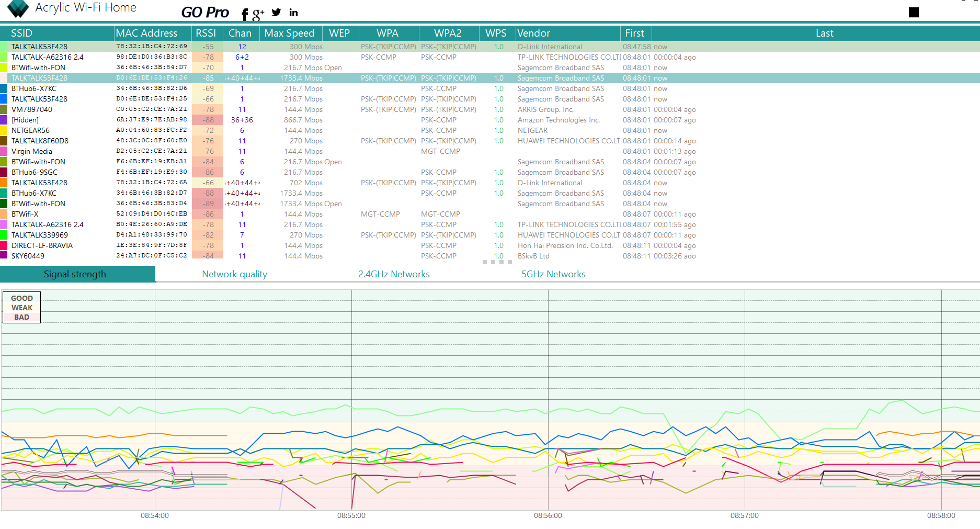Sort by the WPS column header

coord(497,33)
